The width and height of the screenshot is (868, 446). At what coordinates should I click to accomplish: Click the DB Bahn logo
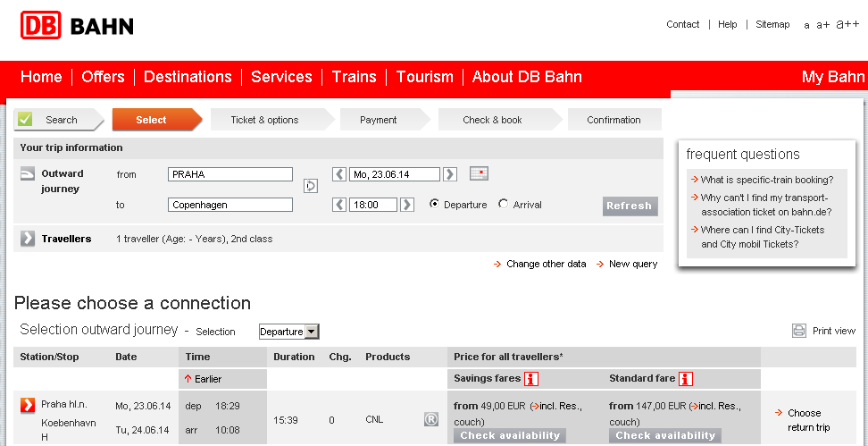coord(77,26)
